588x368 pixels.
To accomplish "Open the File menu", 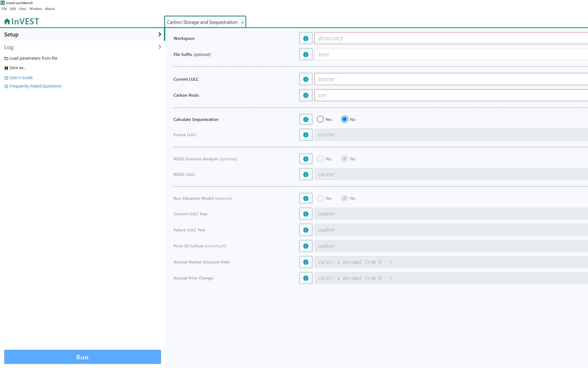I will (4, 9).
